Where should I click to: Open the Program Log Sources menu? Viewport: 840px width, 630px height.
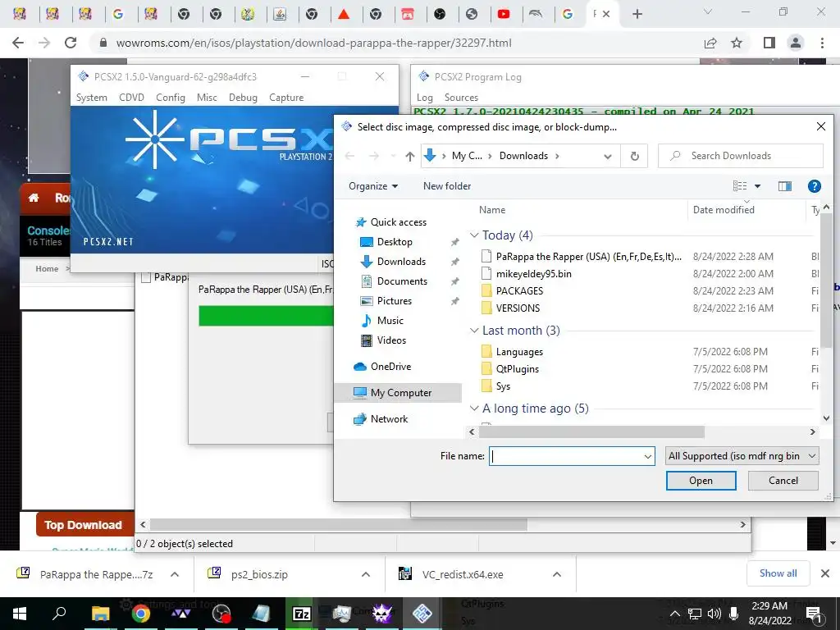pyautogui.click(x=461, y=98)
